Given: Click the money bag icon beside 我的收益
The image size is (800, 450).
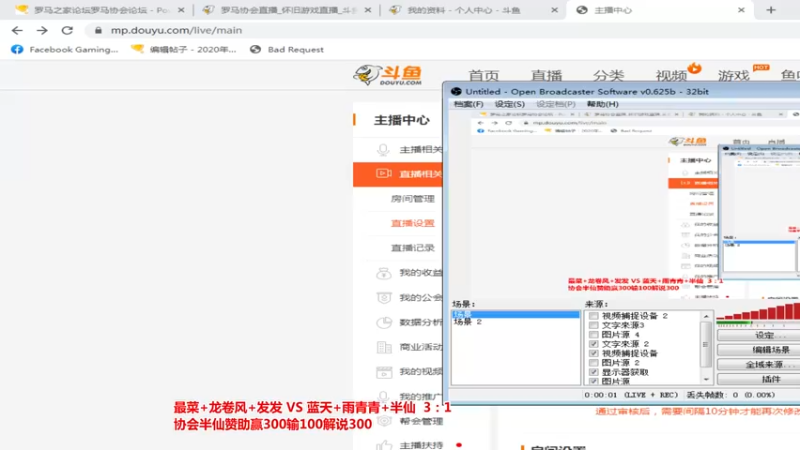Looking at the screenshot, I should [x=384, y=273].
